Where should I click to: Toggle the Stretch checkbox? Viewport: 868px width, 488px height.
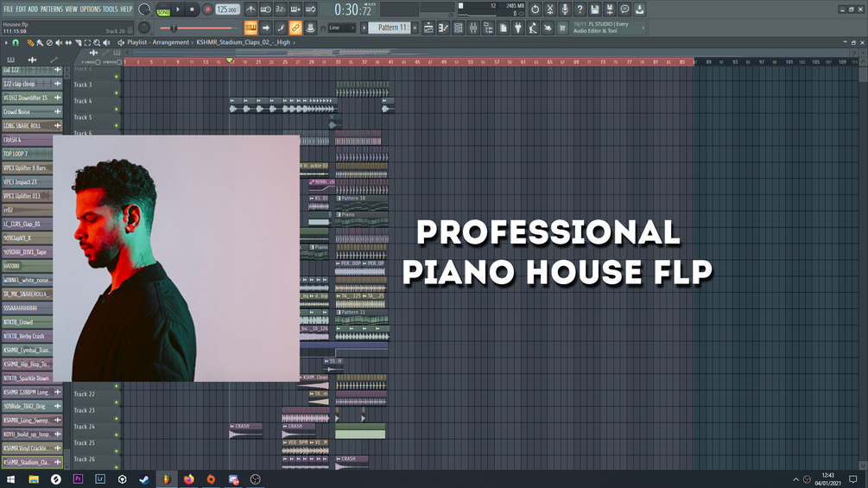tap(119, 62)
